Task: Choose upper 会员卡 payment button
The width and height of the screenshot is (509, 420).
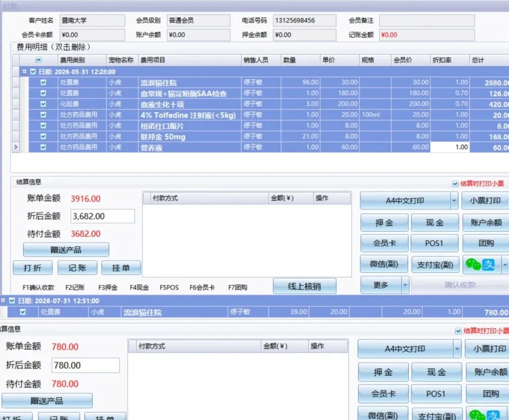Action: pos(385,243)
